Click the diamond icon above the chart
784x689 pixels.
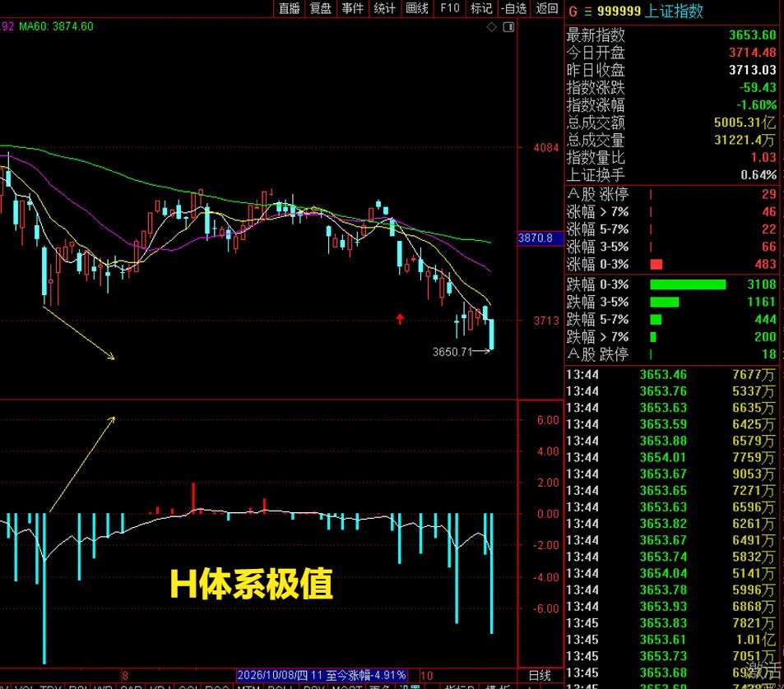(491, 27)
